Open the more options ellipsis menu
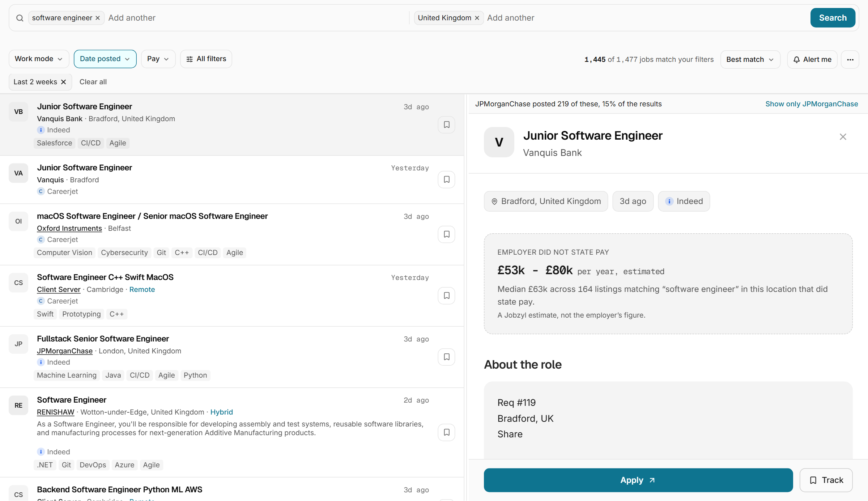This screenshot has height=501, width=868. click(x=850, y=59)
